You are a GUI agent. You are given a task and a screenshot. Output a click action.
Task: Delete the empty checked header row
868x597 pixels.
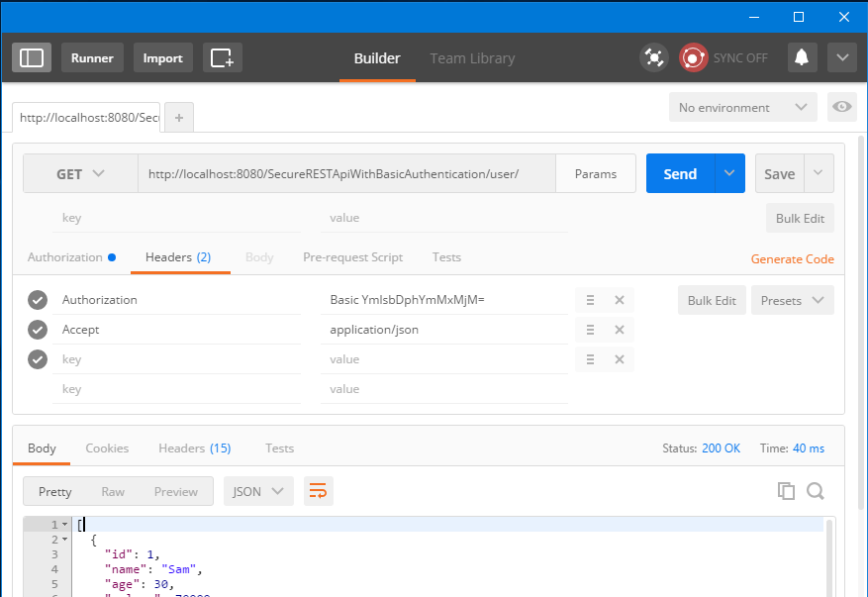(620, 359)
